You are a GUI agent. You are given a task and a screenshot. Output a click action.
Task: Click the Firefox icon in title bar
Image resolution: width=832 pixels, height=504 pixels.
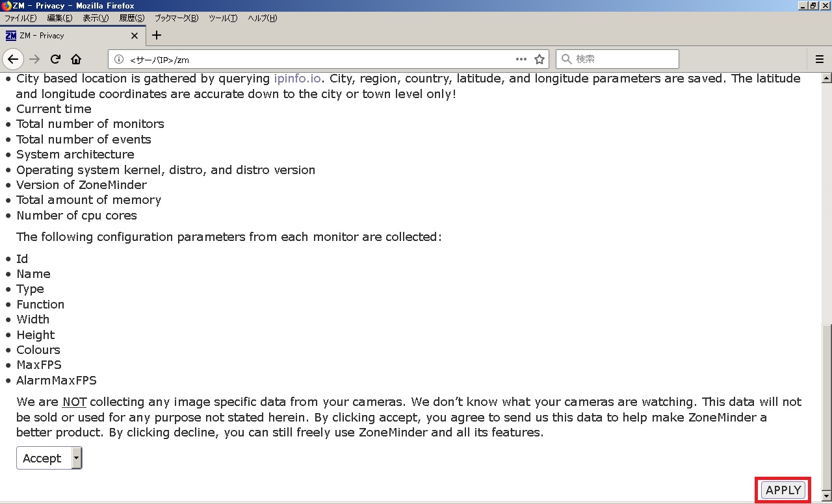6,5
